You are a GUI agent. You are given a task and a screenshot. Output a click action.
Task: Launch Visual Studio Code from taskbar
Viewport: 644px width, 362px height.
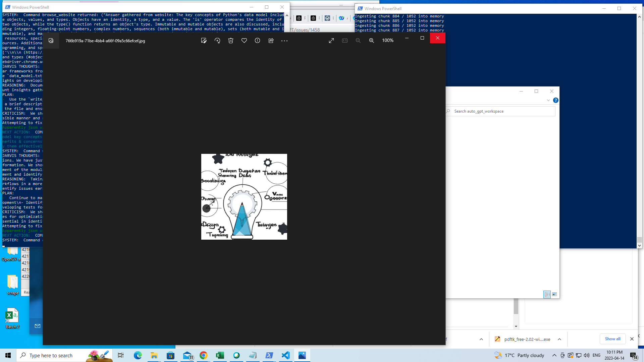[285, 355]
